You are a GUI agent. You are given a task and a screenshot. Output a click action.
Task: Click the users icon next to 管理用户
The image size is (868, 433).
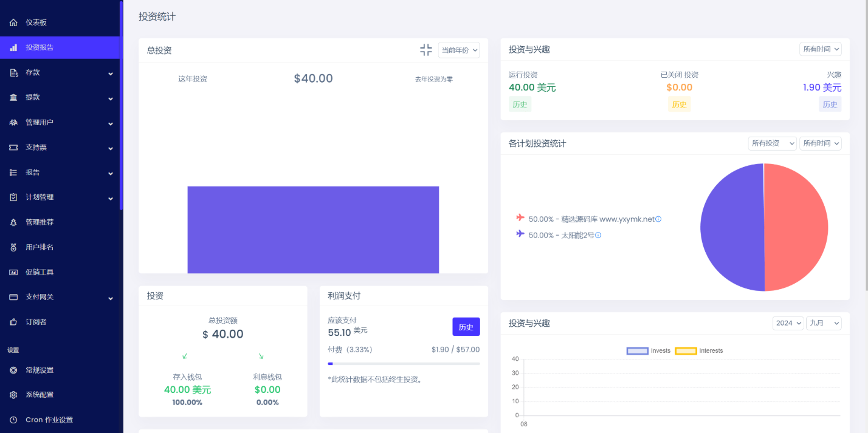click(x=13, y=123)
